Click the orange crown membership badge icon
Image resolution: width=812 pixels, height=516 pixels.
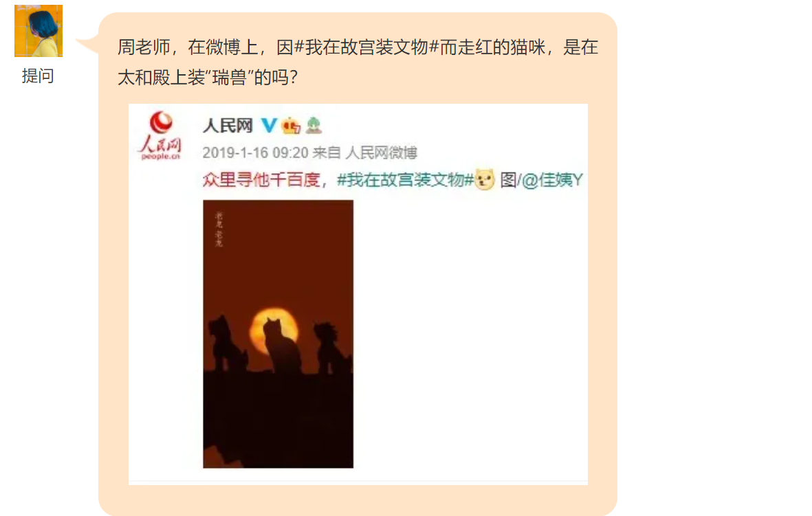pyautogui.click(x=291, y=125)
